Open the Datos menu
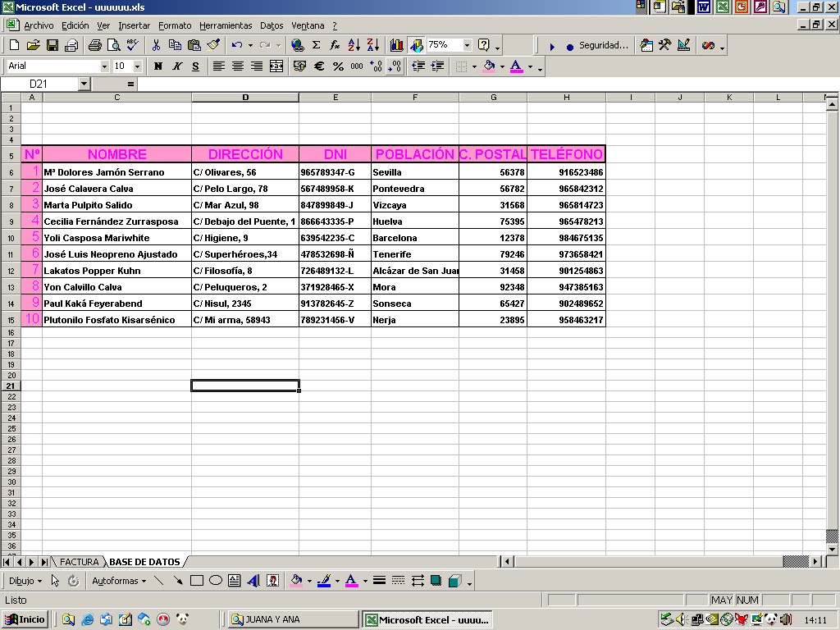 (272, 25)
